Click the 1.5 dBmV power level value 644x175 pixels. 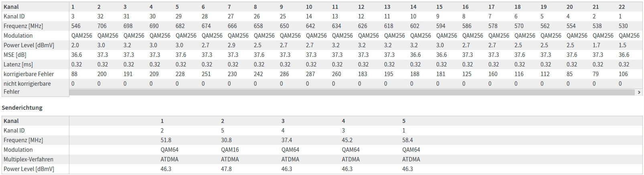622,45
